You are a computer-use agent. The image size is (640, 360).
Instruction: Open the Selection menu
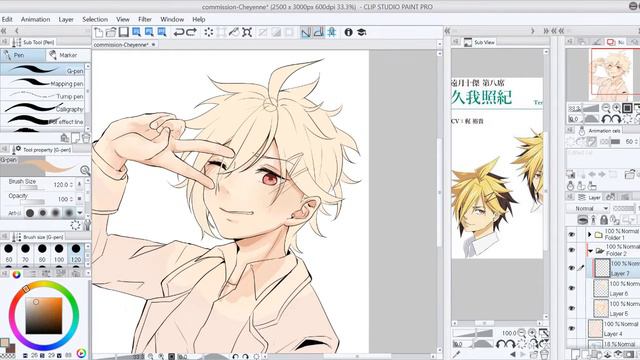tap(95, 19)
